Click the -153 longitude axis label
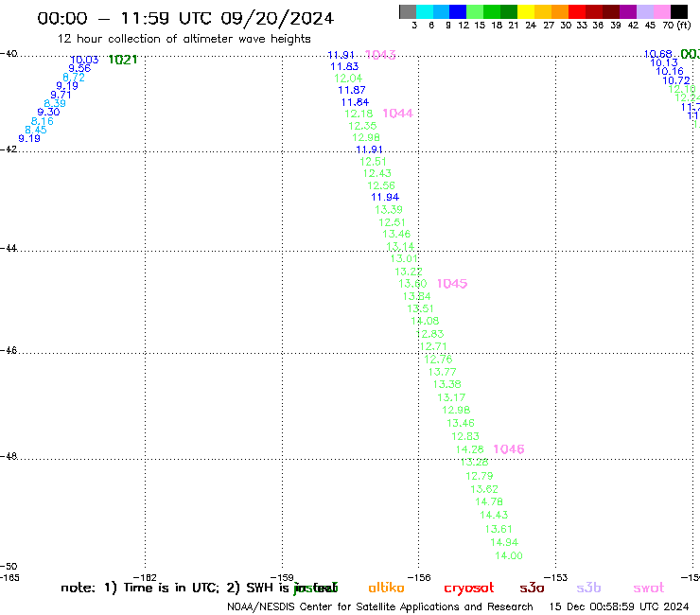This screenshot has width=700, height=615. pyautogui.click(x=556, y=578)
